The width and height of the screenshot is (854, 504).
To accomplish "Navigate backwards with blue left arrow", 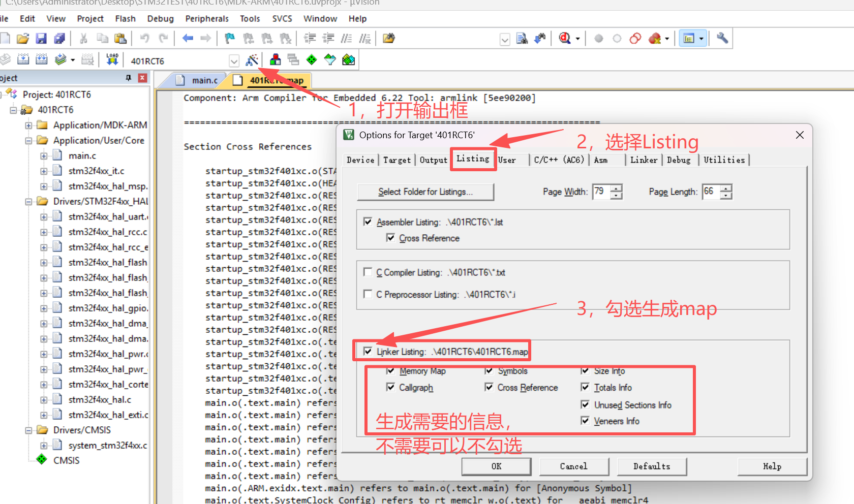I will (x=188, y=39).
